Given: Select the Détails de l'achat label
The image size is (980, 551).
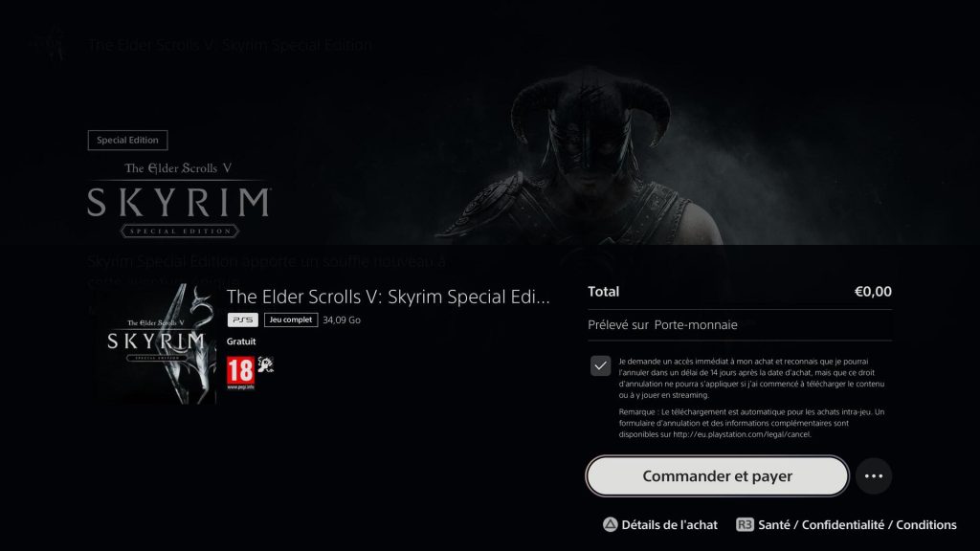Looking at the screenshot, I should (669, 525).
